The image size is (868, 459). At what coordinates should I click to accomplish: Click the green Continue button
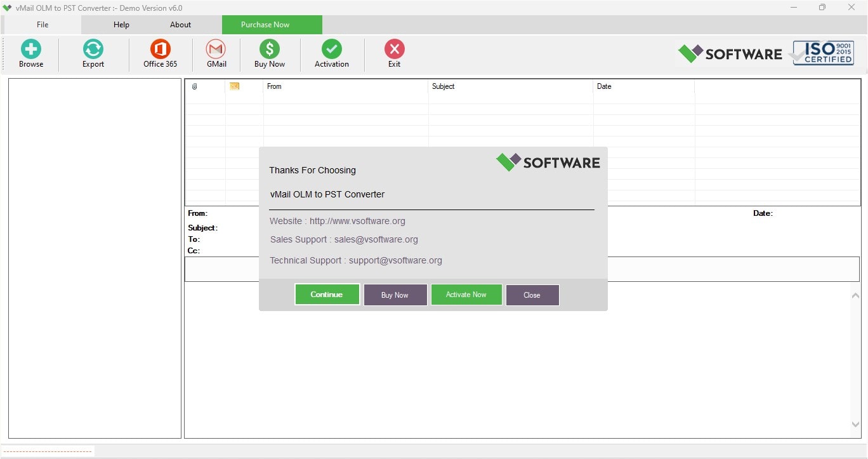327,295
